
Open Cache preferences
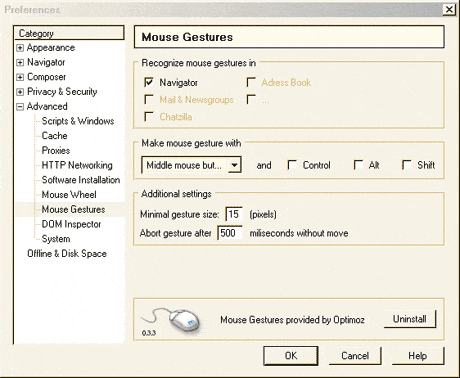tap(54, 136)
